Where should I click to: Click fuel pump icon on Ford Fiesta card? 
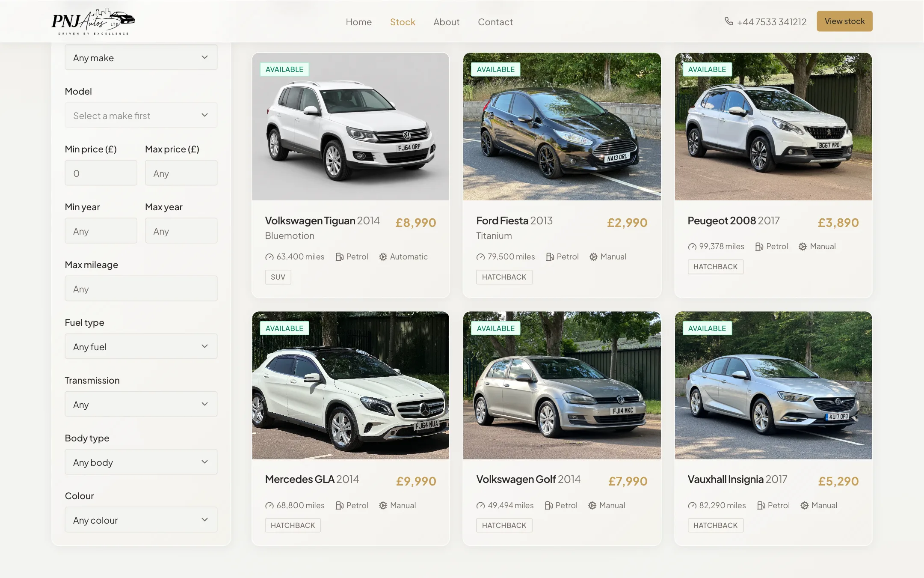(x=550, y=257)
